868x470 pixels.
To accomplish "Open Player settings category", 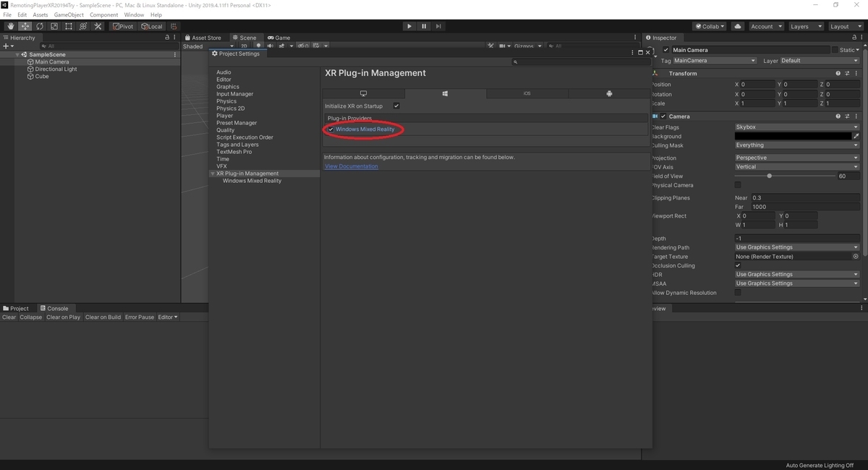I will coord(225,116).
